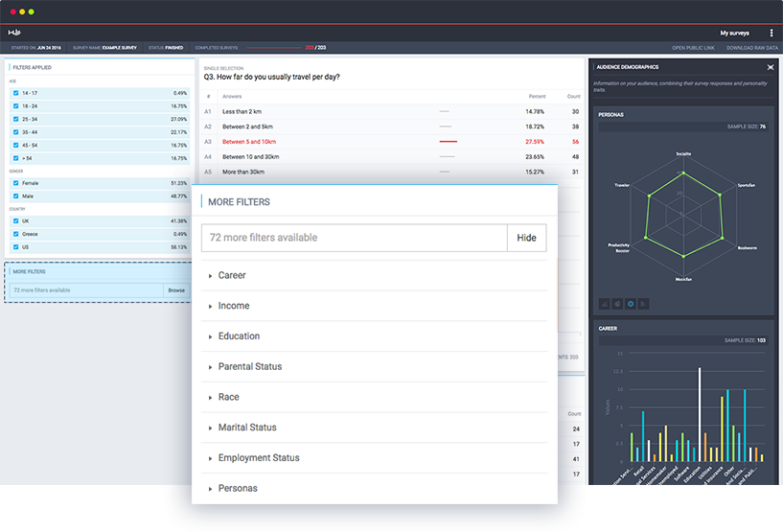Screen dimensions: 783x532
Task: Click the Traveler label on radar chart
Action: (622, 185)
